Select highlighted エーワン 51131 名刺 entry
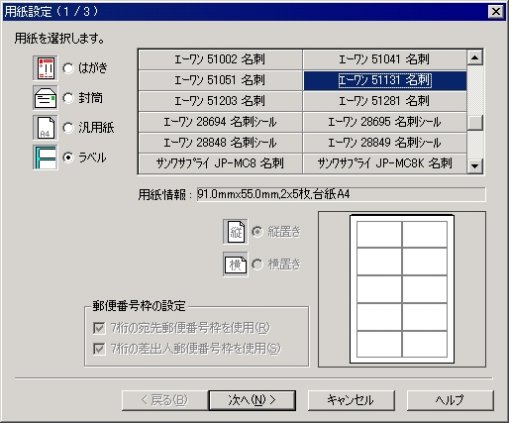 pos(385,80)
